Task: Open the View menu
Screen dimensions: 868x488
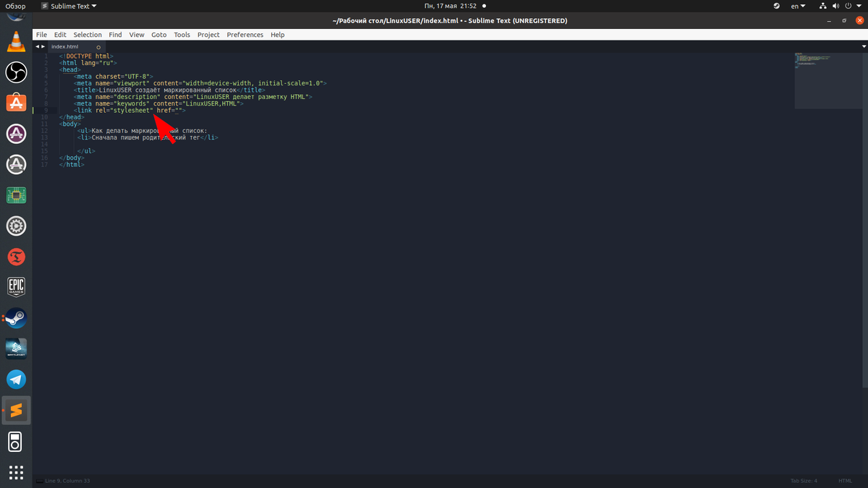Action: 137,35
